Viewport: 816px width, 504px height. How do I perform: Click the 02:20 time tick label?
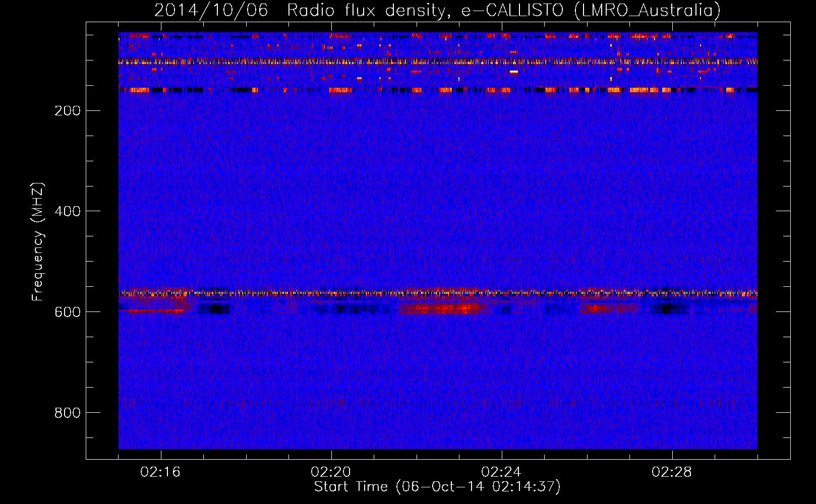pyautogui.click(x=331, y=472)
